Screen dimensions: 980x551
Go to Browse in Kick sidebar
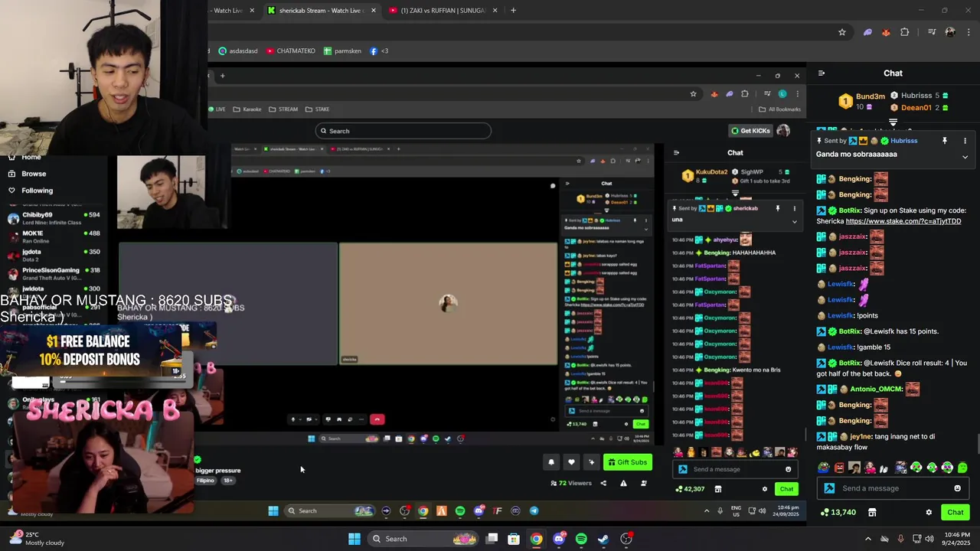(x=34, y=174)
